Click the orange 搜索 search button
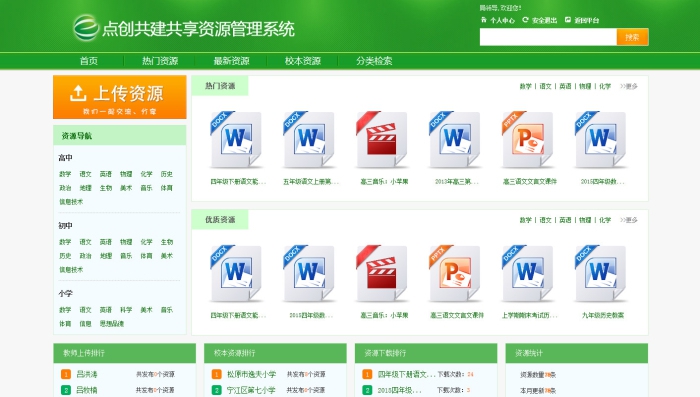The width and height of the screenshot is (700, 397). point(632,37)
